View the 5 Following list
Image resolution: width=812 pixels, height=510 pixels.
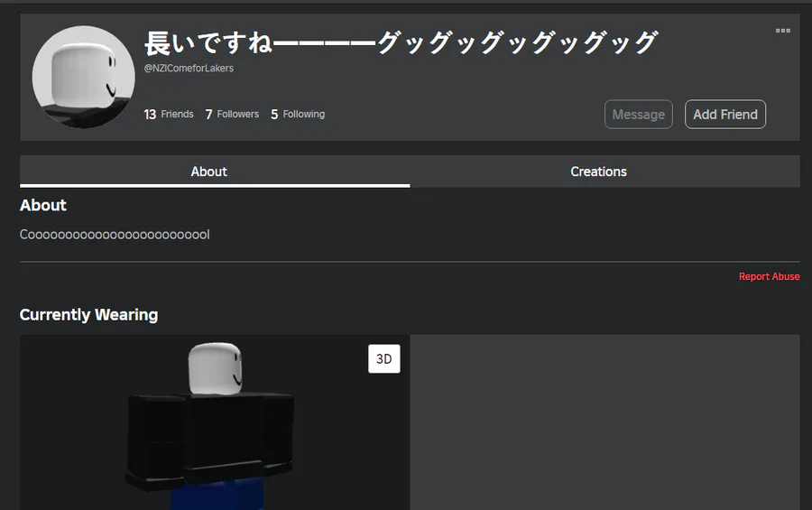pos(298,114)
